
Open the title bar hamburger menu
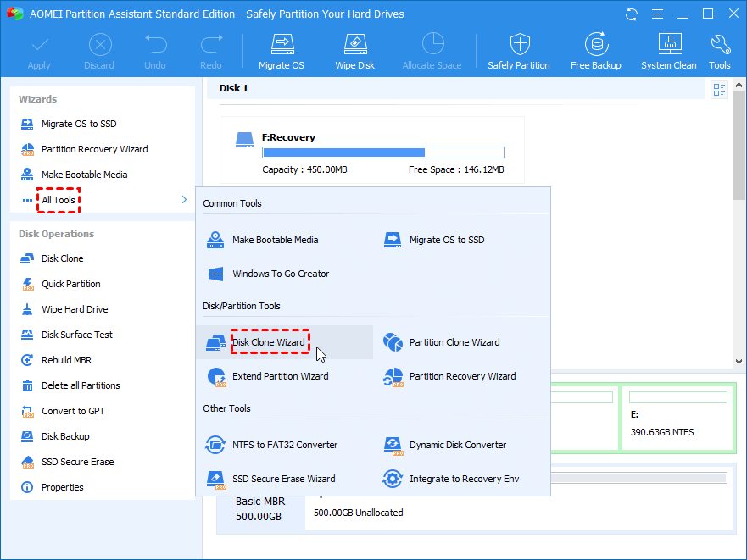pos(656,14)
